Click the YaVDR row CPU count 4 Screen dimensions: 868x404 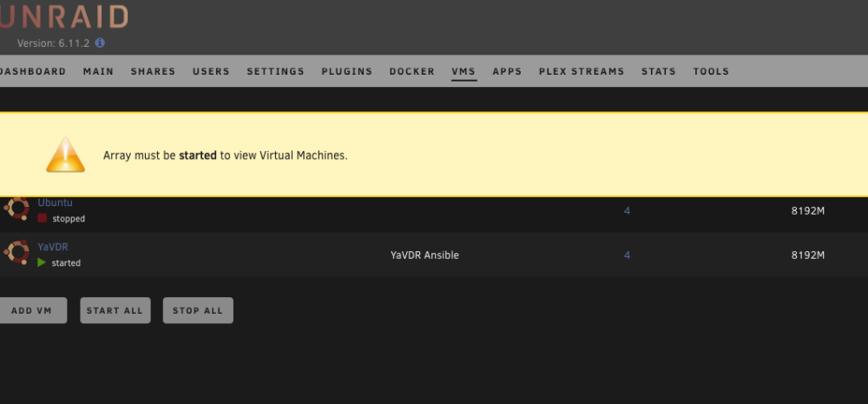pyautogui.click(x=627, y=255)
